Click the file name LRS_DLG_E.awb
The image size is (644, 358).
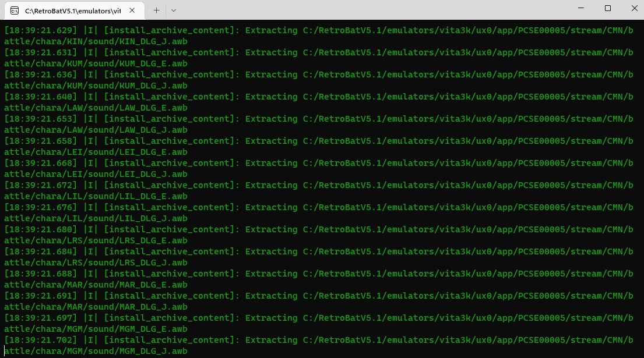tap(154, 241)
